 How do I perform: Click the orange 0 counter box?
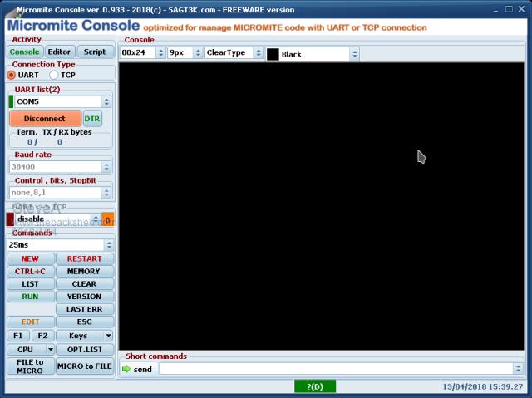coord(107,219)
